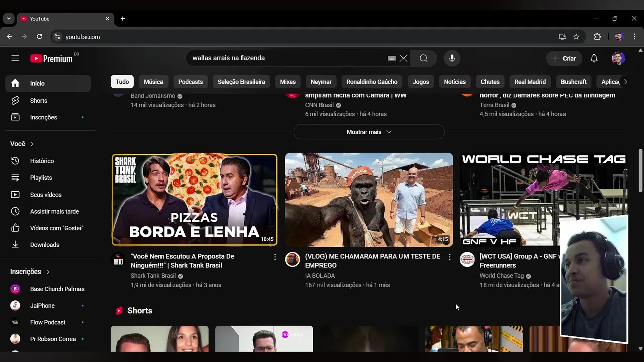Click the Band Jornalismo channel name
This screenshot has height=362, width=644.
click(x=153, y=96)
